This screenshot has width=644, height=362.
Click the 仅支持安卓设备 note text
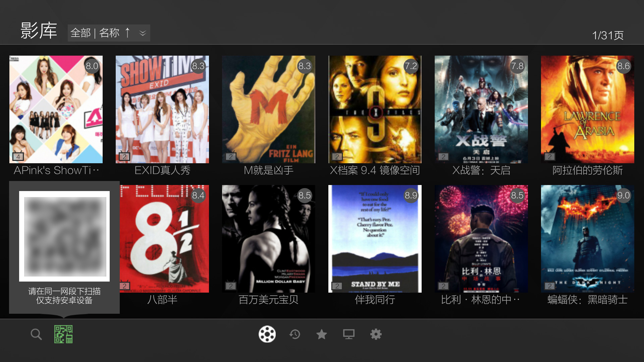pos(64,300)
